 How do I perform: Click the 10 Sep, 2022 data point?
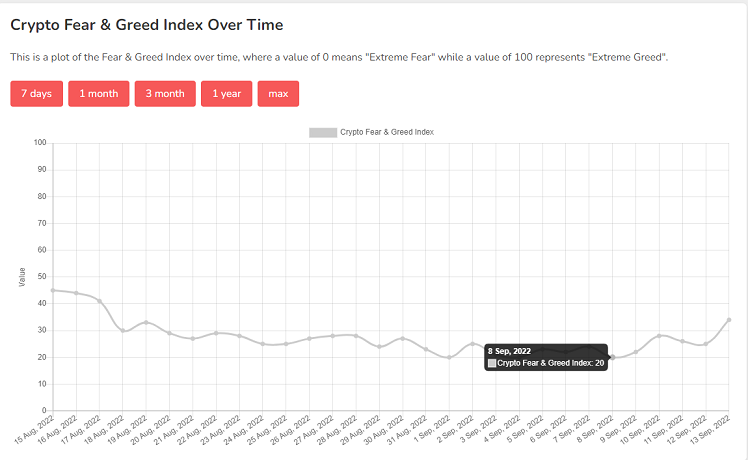click(x=659, y=335)
